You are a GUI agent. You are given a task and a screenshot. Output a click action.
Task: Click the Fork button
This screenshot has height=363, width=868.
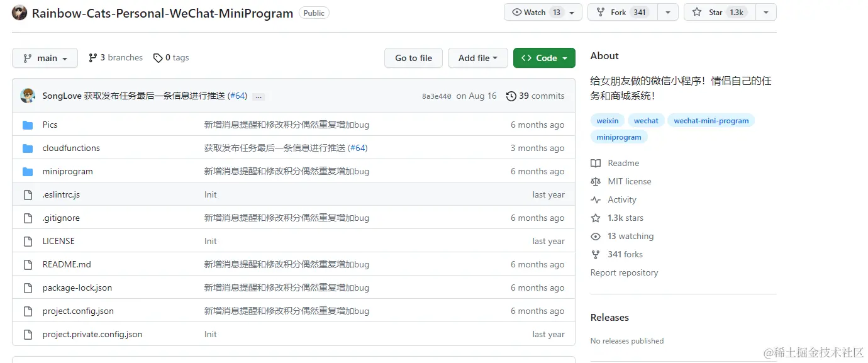click(x=623, y=12)
